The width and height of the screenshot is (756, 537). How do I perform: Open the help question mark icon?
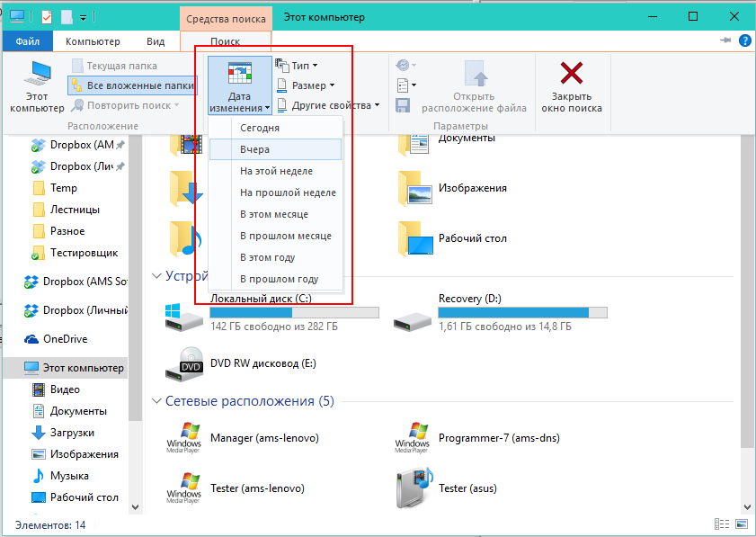[x=744, y=40]
